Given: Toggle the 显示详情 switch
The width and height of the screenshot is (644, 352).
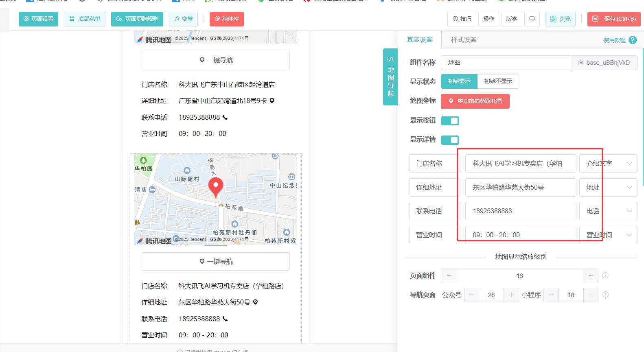Looking at the screenshot, I should tap(450, 140).
